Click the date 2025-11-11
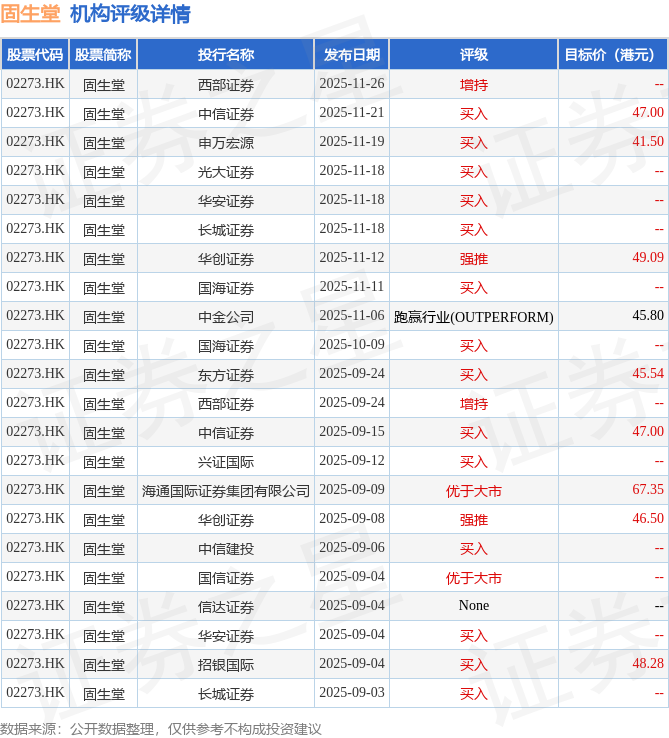 (x=352, y=287)
